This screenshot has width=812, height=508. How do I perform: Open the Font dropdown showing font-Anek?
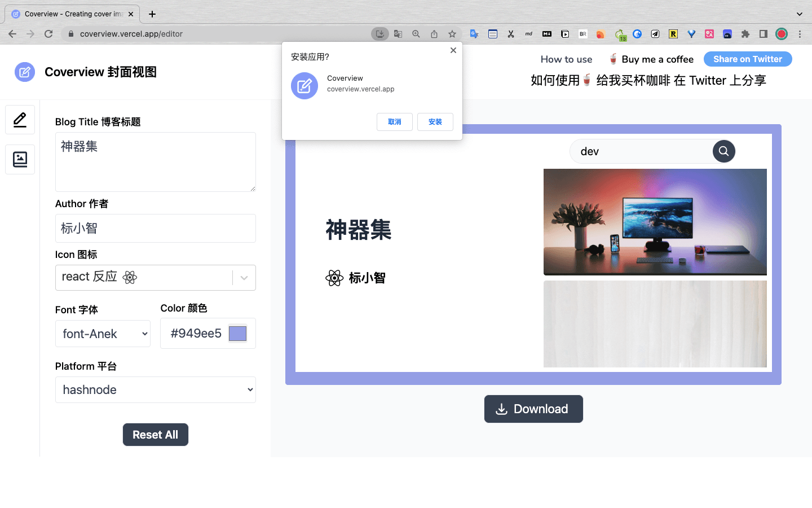coord(103,334)
